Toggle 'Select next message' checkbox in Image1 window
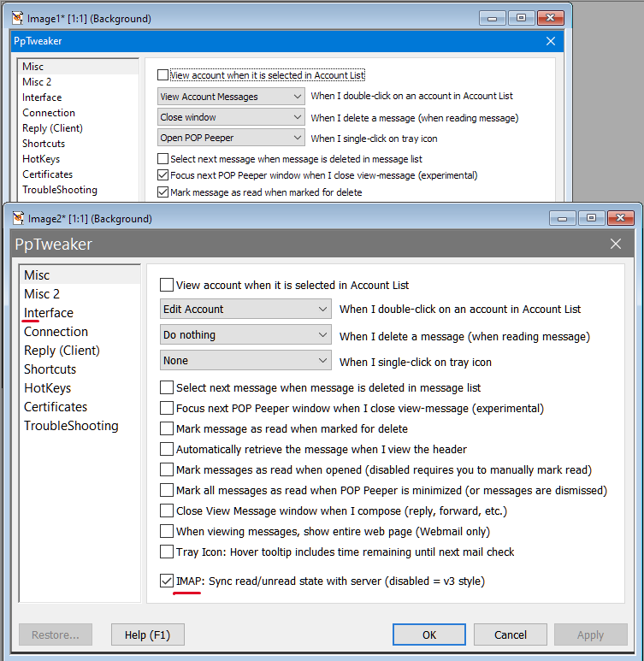 coord(162,159)
